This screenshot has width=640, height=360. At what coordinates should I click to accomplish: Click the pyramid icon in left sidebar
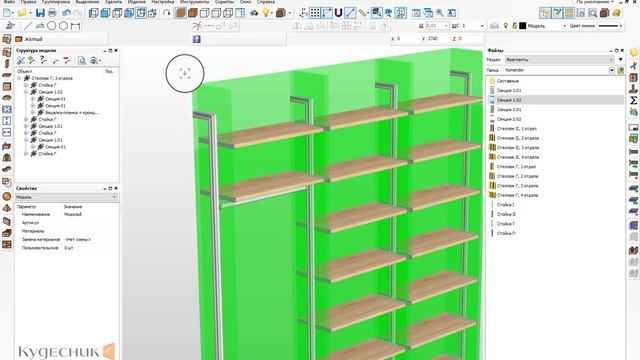[7, 208]
